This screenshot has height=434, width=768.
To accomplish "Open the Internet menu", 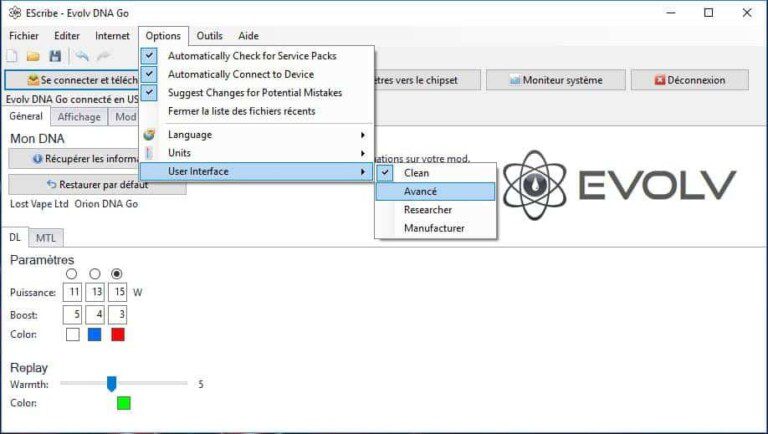I will (x=112, y=36).
